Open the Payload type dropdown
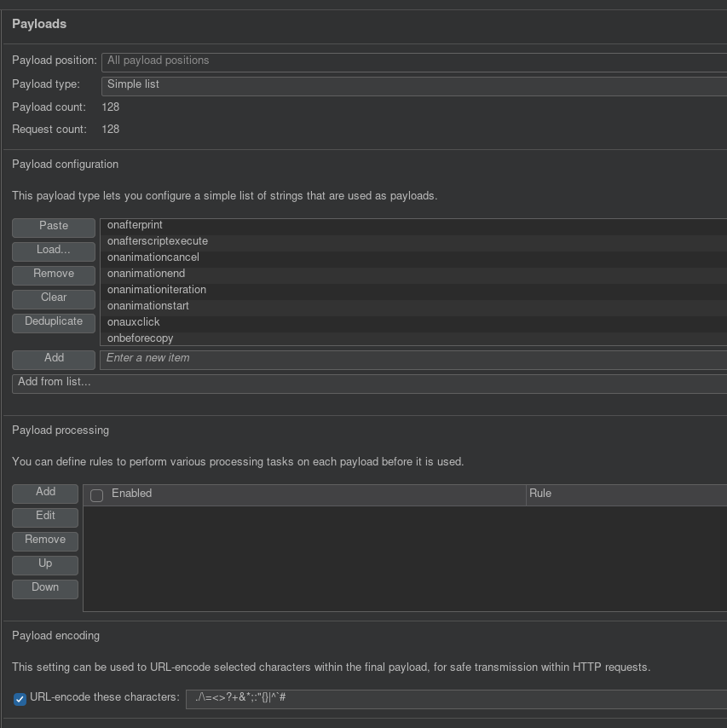Viewport: 727px width, 728px height. coord(413,85)
